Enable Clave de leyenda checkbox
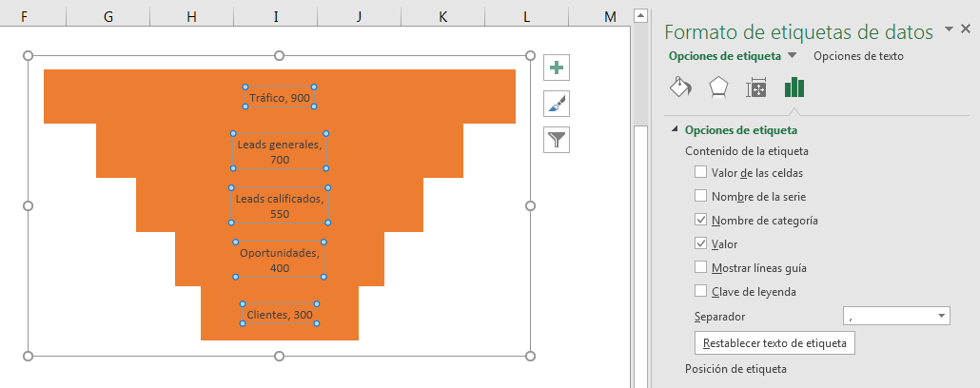Image resolution: width=980 pixels, height=388 pixels. tap(700, 291)
